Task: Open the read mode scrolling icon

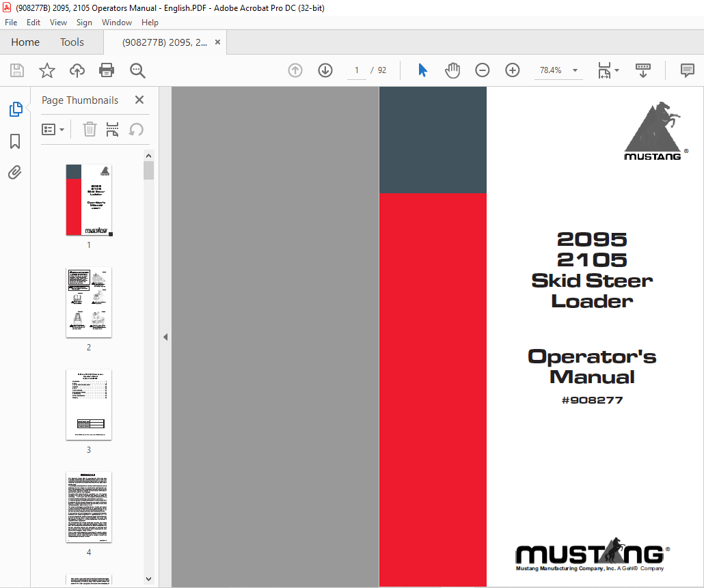Action: tap(643, 70)
